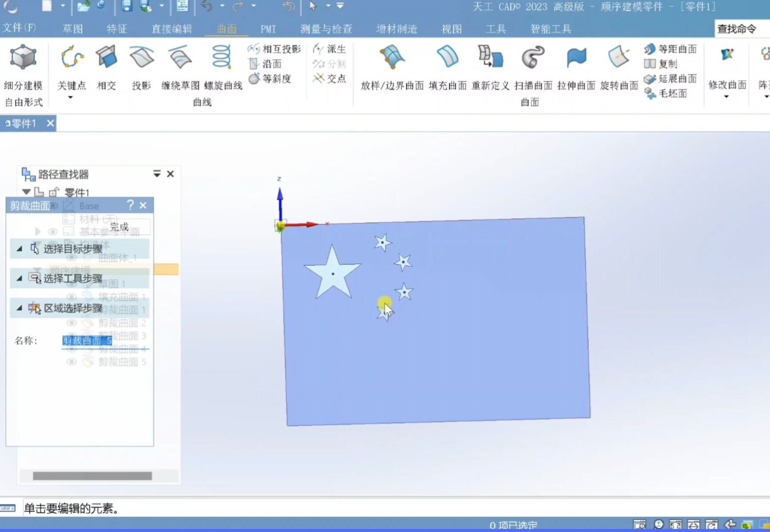
Task: Click the open file folder icon
Action: 83,6
